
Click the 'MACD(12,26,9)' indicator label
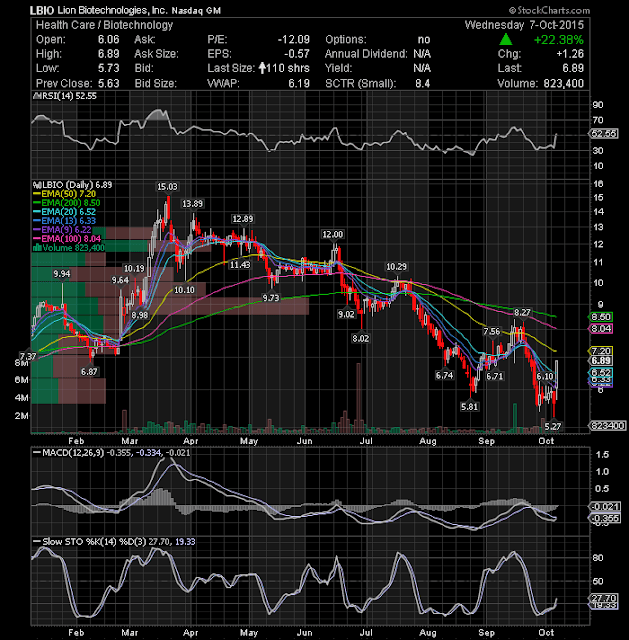(73, 453)
